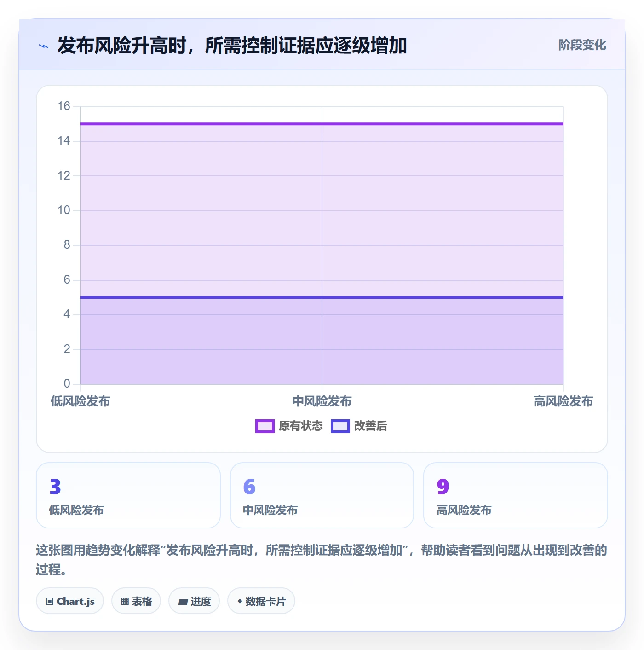
Task: Select the 数据卡片 tag chip
Action: tap(261, 601)
